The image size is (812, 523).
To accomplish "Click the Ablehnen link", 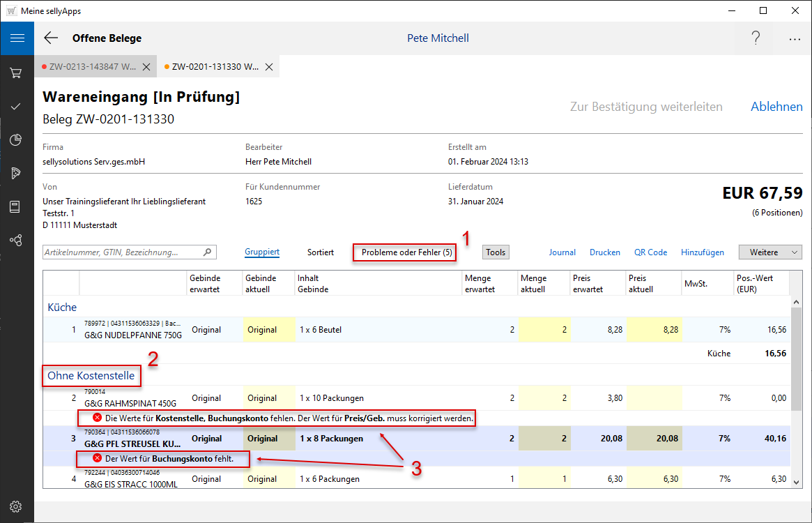I will [x=776, y=107].
